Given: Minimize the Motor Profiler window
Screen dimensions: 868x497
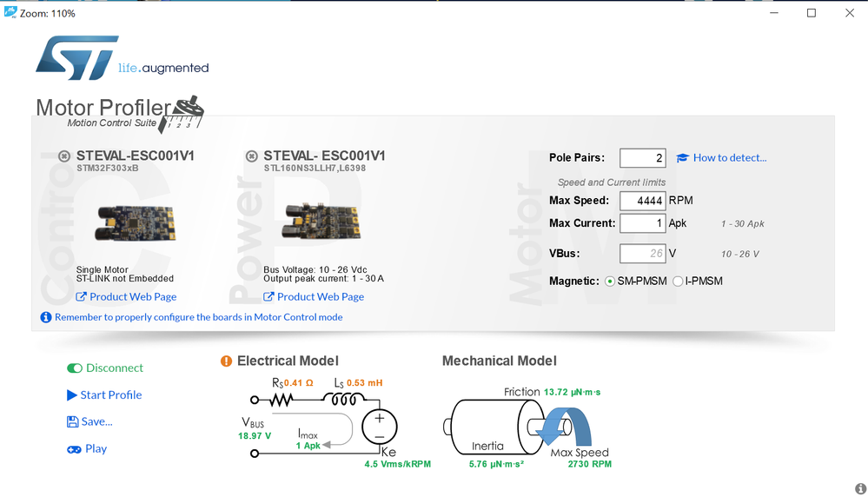Looking at the screenshot, I should click(x=774, y=13).
